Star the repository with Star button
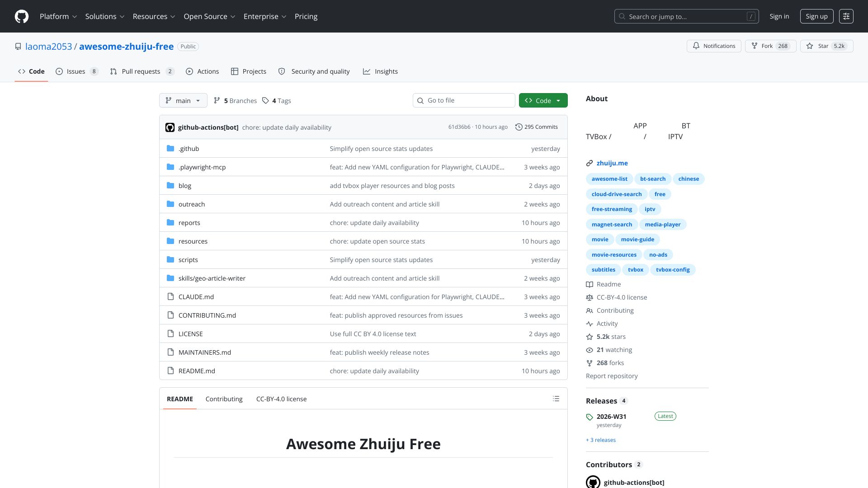 tap(826, 46)
